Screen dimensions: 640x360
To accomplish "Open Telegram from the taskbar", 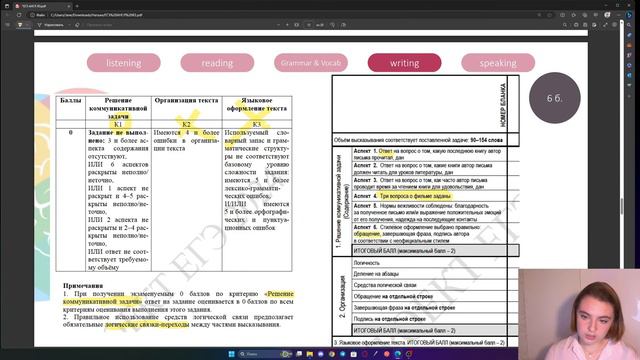I will click(x=343, y=354).
